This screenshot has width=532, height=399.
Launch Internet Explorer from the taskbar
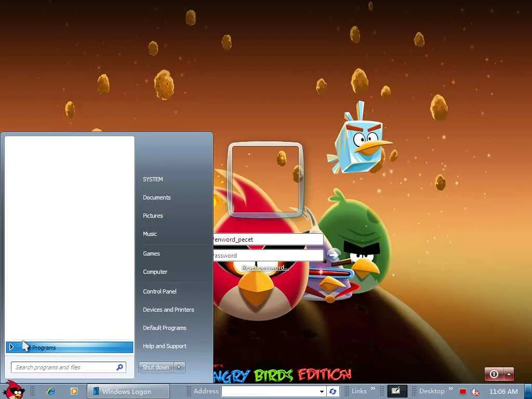pos(51,391)
